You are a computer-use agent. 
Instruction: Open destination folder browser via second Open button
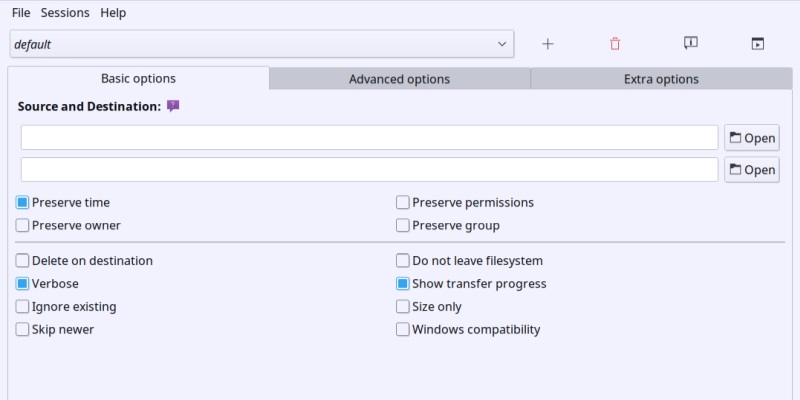click(751, 170)
